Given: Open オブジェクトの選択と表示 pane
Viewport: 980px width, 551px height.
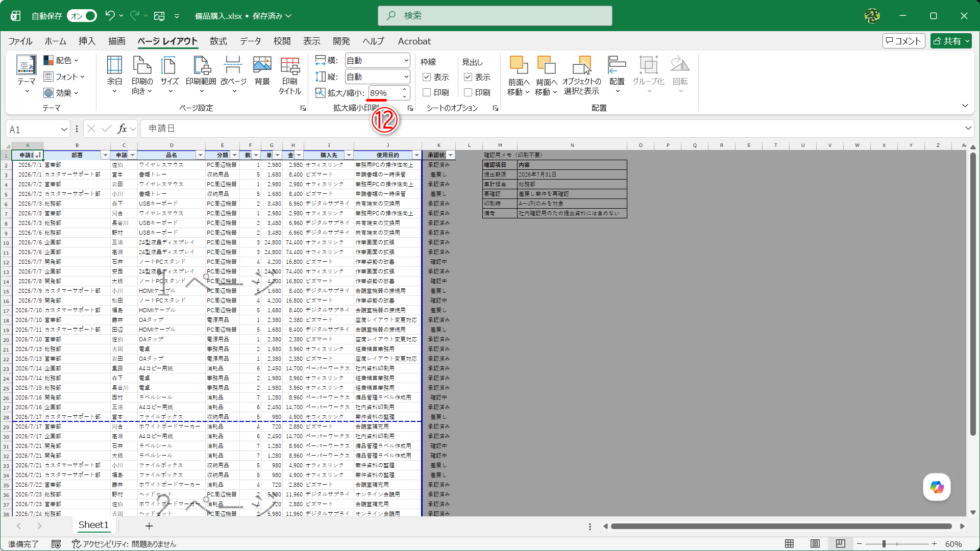Looking at the screenshot, I should click(x=581, y=76).
